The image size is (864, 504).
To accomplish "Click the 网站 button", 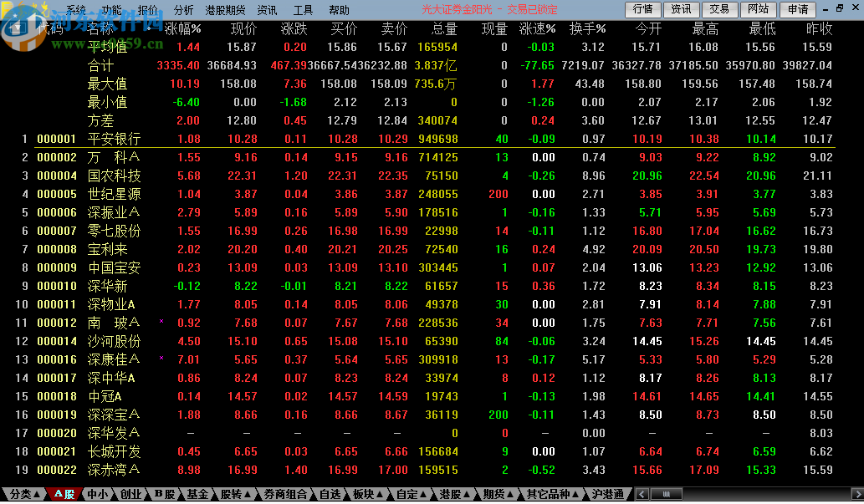I will 759,9.
